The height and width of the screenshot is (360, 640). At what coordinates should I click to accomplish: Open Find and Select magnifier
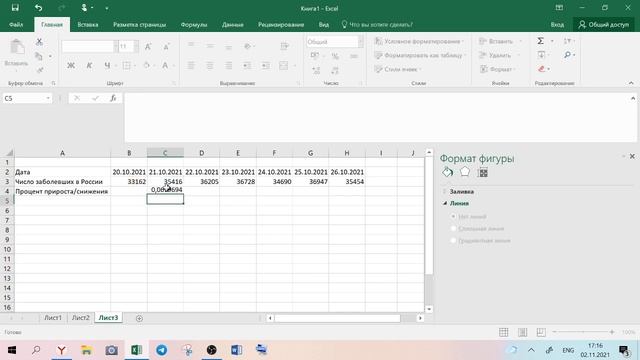tap(567, 55)
